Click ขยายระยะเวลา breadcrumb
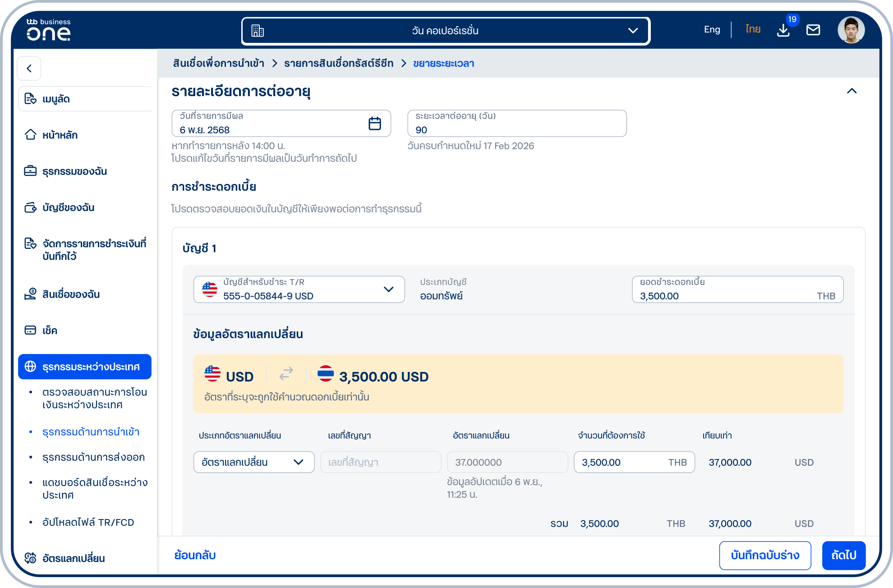893x588 pixels. 443,63
